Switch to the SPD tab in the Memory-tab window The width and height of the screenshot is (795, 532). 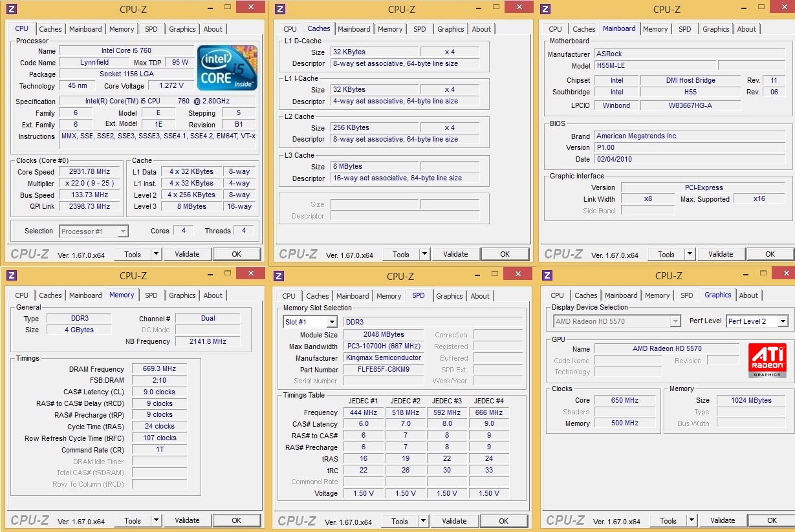(x=151, y=295)
